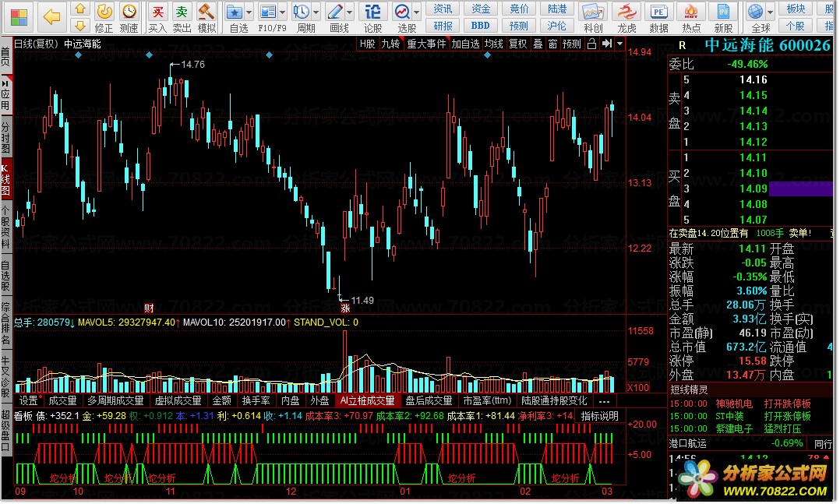The height and width of the screenshot is (504, 840).
Task: Open the 测速 speed test clock icon
Action: coord(129,16)
